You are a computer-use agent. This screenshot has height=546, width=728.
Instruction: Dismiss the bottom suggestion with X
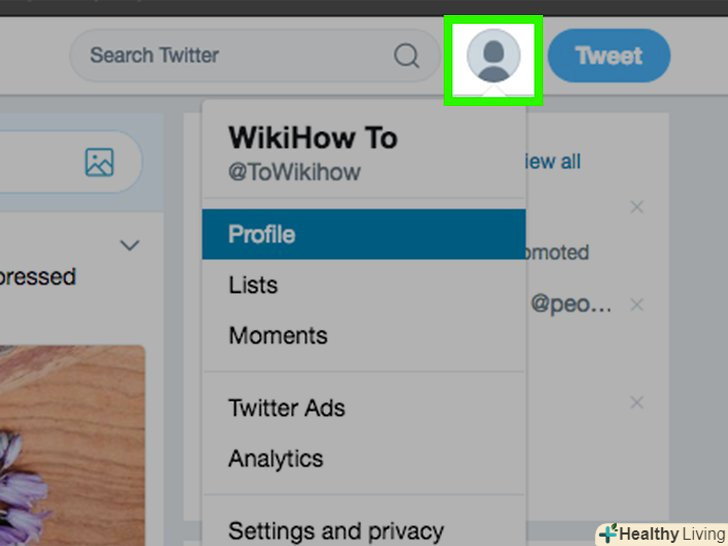tap(637, 403)
